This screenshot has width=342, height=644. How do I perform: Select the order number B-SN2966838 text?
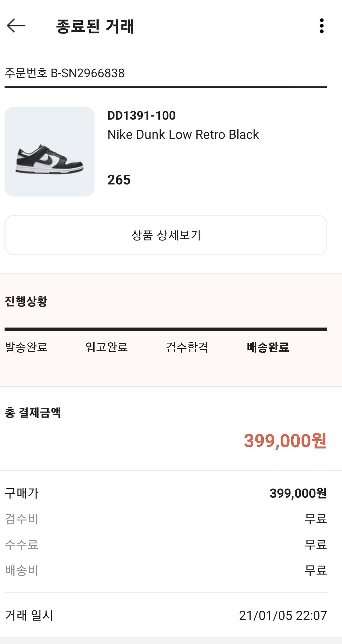(x=65, y=73)
